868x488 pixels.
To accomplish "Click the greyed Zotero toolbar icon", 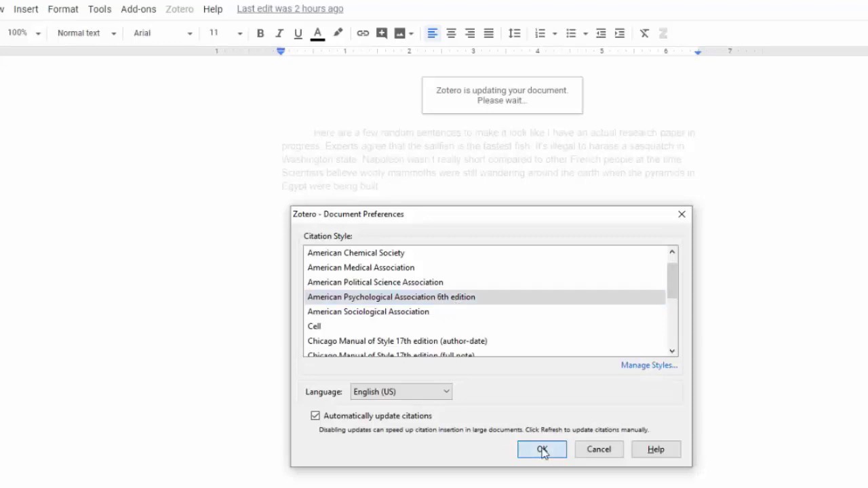I will coord(663,33).
